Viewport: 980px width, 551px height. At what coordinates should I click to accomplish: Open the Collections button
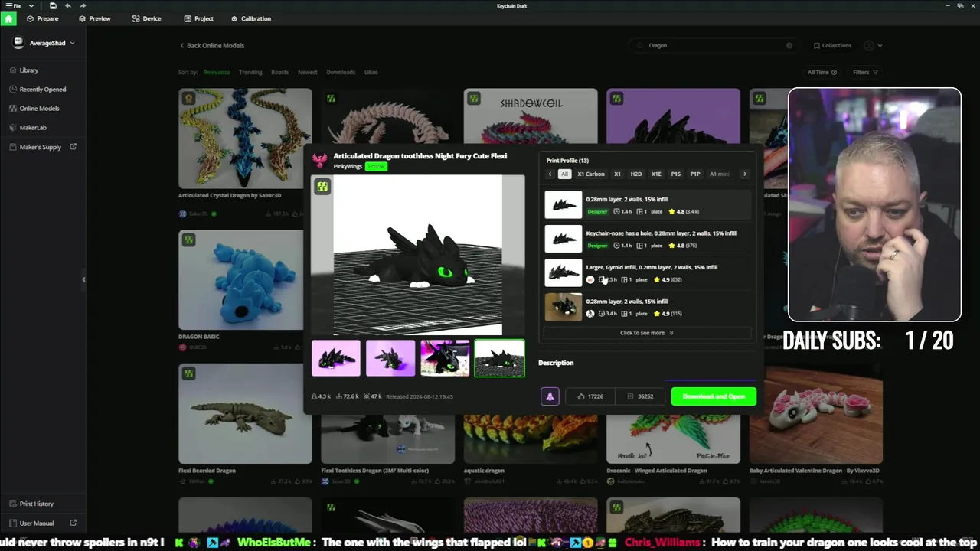click(x=832, y=45)
